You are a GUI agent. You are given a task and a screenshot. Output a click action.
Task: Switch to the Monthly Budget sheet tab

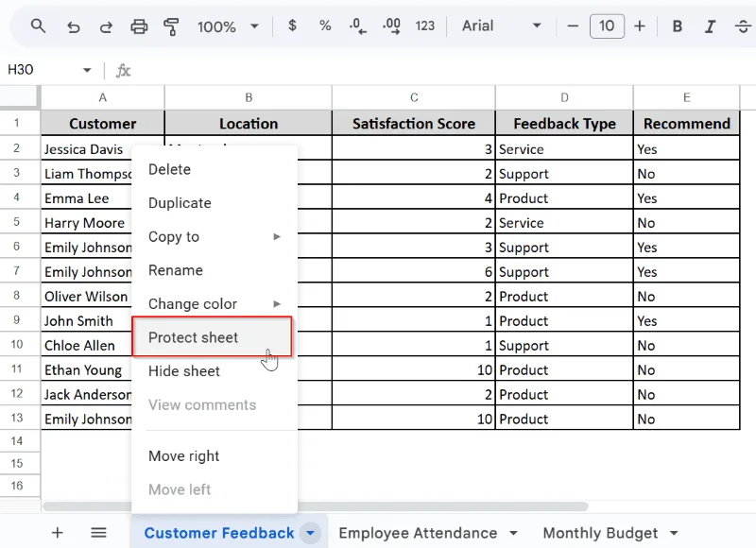pyautogui.click(x=600, y=533)
